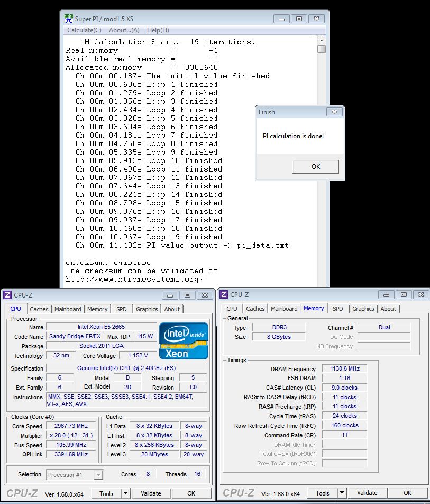The height and width of the screenshot is (504, 430).
Task: Click Tools button in left CPU-Z window
Action: point(106,494)
